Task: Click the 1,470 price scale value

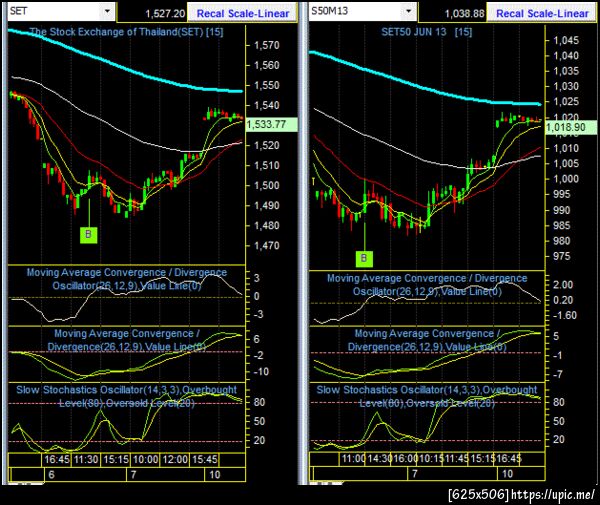Action: coord(267,246)
